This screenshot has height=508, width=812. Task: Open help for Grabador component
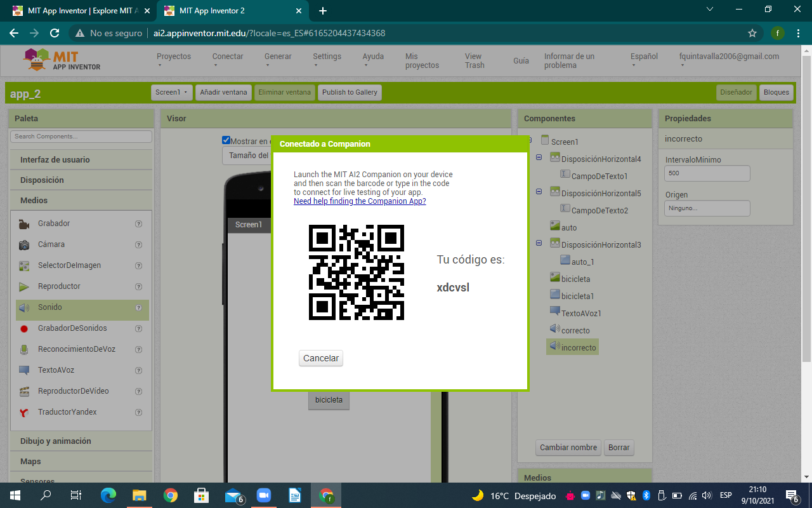pyautogui.click(x=138, y=224)
